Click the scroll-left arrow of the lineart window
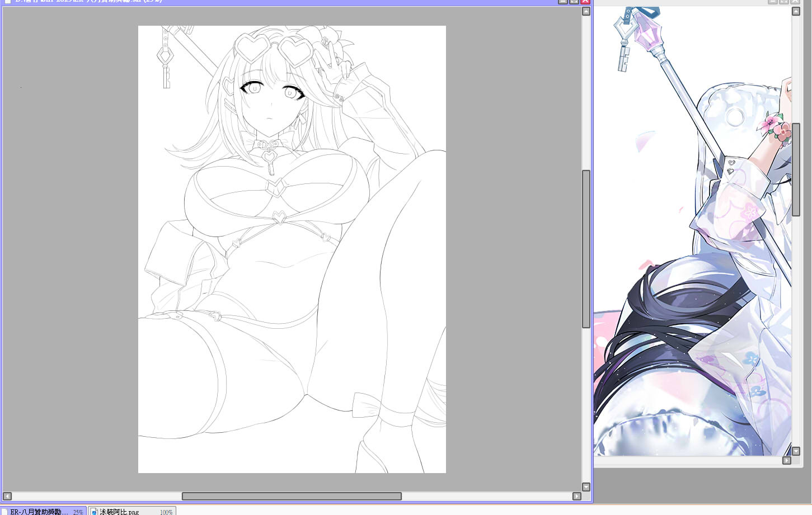Screen dimensions: 812x515 pos(7,496)
